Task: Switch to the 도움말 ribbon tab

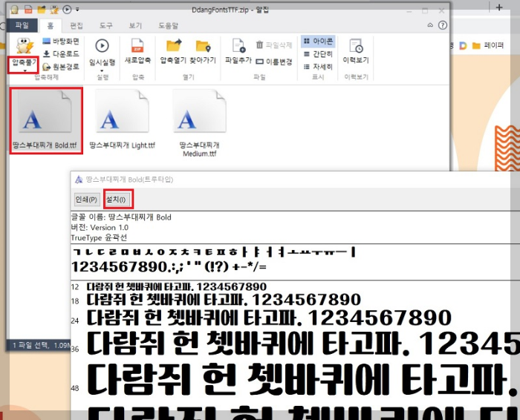Action: (x=168, y=25)
